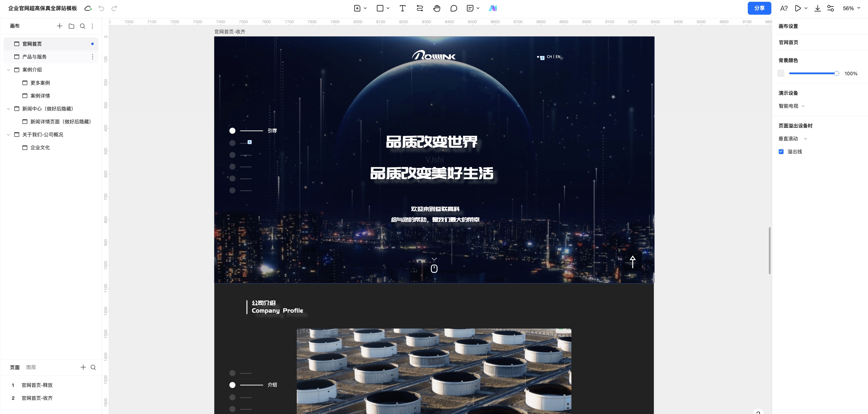
Task: Open more options for 产品与服务
Action: 92,57
